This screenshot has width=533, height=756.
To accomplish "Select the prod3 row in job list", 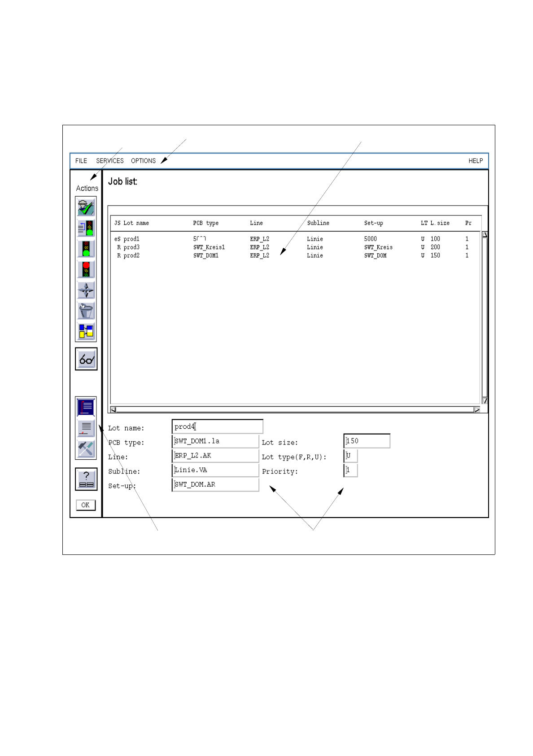I will tap(295, 247).
